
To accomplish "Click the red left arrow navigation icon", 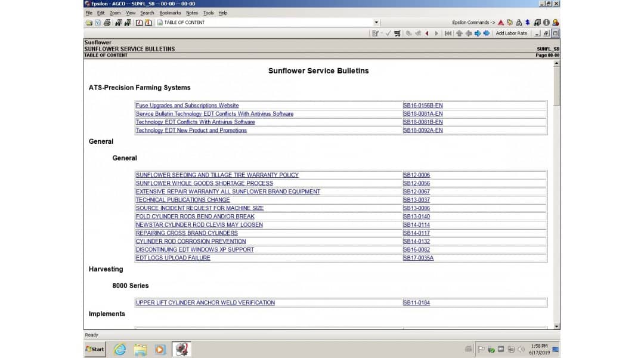I will pyautogui.click(x=427, y=33).
